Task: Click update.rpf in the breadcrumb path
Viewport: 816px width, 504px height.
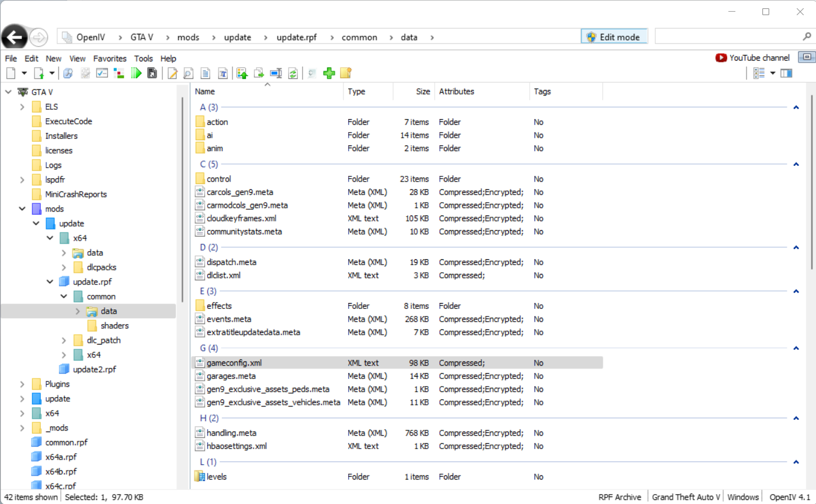Action: pyautogui.click(x=296, y=37)
